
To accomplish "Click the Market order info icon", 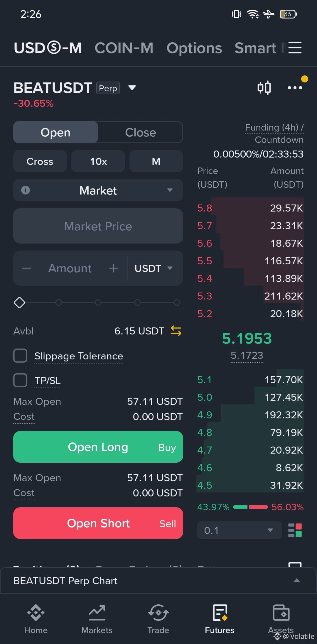I will point(26,190).
